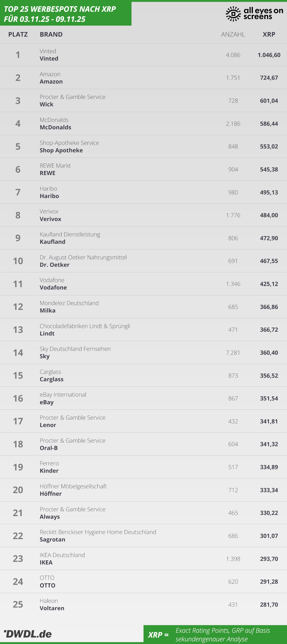Click the Sagrotan brand name
The height and width of the screenshot is (644, 287).
click(53, 539)
